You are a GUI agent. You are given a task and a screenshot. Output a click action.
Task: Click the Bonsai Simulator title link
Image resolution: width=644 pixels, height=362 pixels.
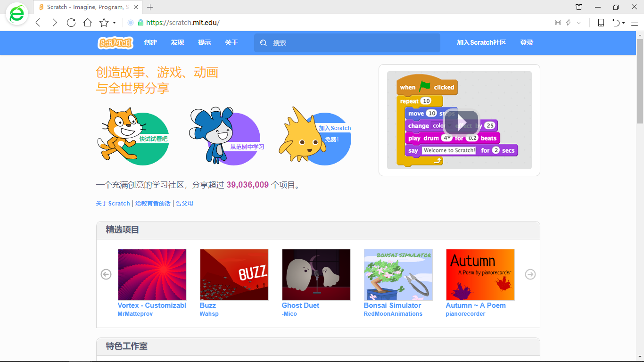click(392, 305)
